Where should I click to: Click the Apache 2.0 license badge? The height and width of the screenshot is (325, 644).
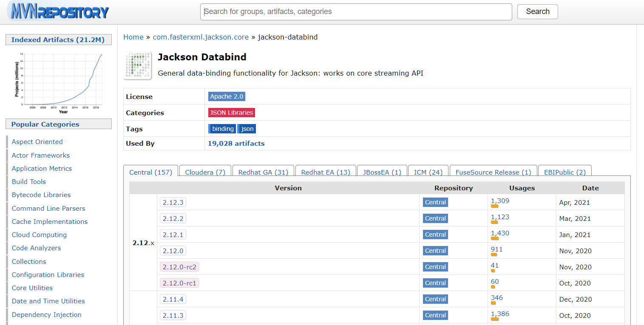coord(227,96)
